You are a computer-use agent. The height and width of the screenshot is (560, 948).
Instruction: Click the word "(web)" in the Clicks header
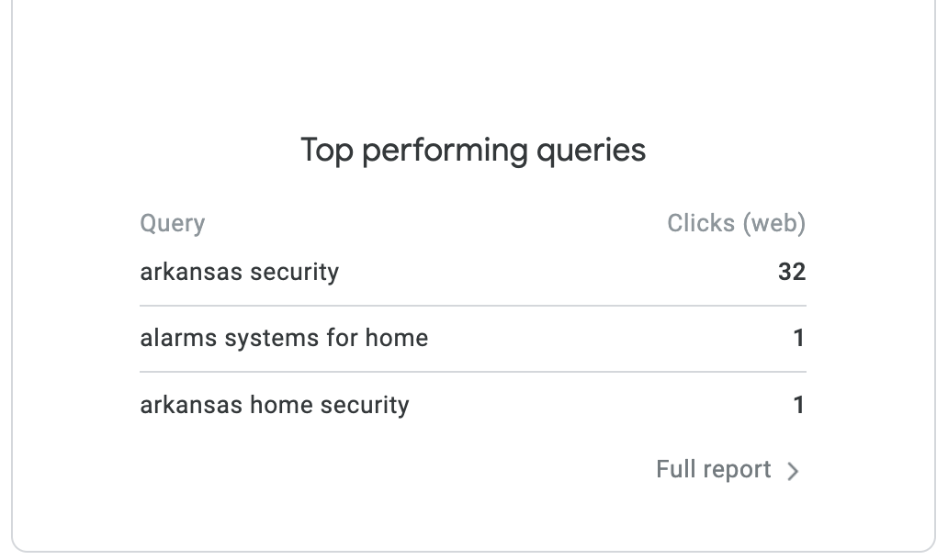[773, 224]
